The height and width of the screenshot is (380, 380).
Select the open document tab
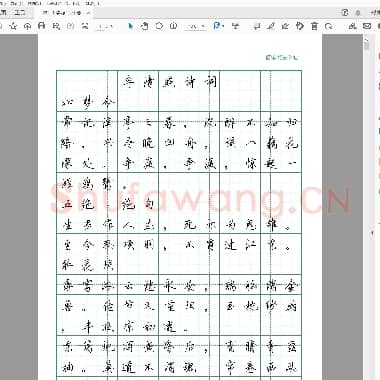pos(63,13)
